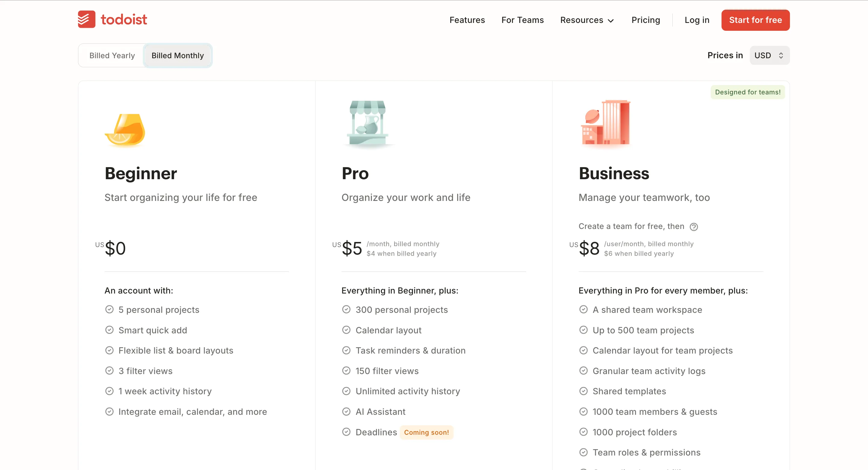Click 'Integrate email, calendar, and more' text
This screenshot has height=470, width=868.
pos(192,412)
